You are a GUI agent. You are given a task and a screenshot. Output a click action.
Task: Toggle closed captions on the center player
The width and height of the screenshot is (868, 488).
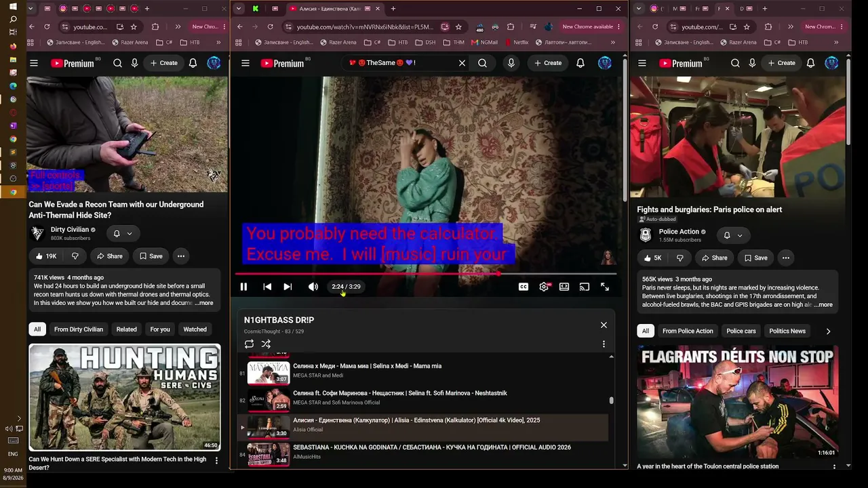(524, 287)
